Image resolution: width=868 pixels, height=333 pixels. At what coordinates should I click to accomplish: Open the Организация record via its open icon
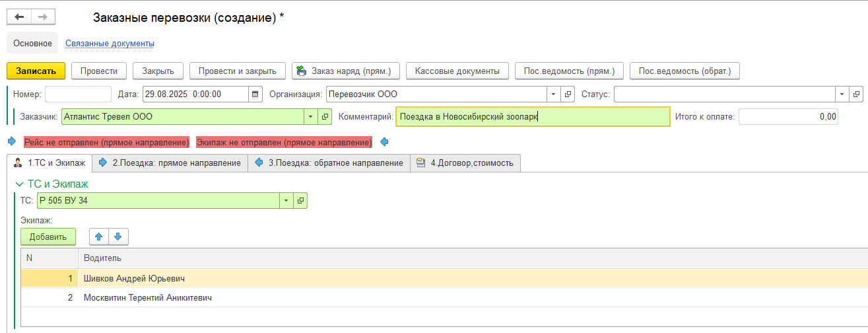coord(568,94)
